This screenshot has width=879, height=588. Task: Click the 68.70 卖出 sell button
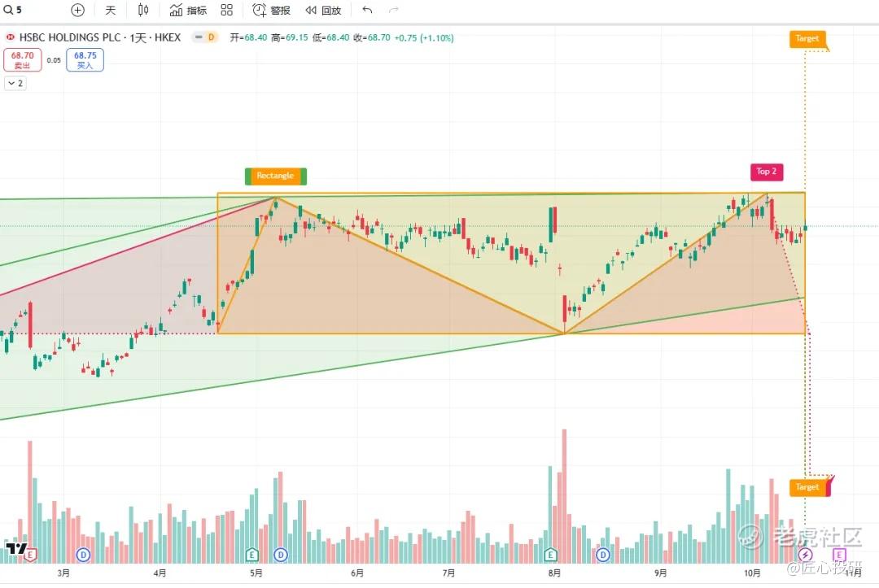tap(23, 60)
